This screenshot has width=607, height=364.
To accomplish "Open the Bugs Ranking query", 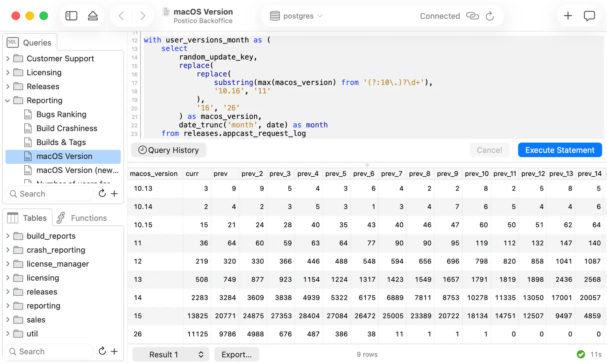I will pyautogui.click(x=61, y=115).
